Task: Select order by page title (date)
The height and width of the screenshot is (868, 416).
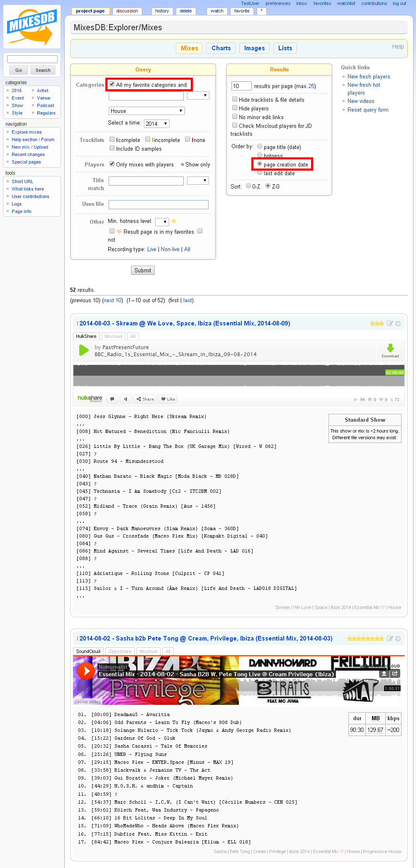Action: 260,147
